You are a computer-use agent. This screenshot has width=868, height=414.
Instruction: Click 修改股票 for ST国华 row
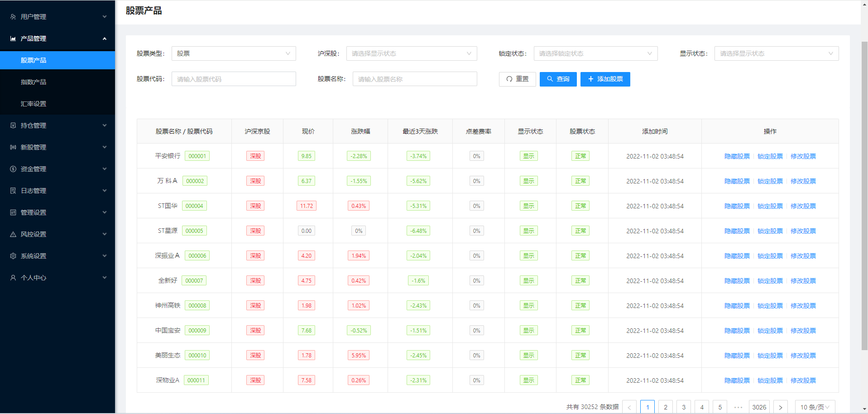coord(803,206)
